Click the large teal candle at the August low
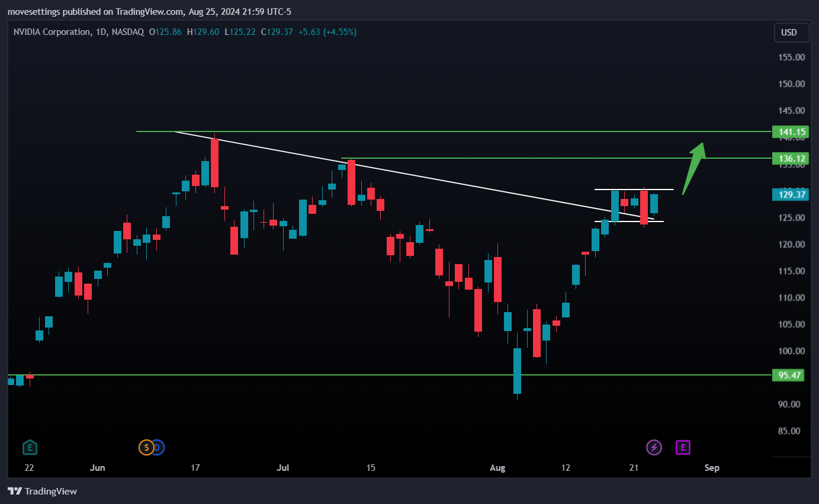 517,371
